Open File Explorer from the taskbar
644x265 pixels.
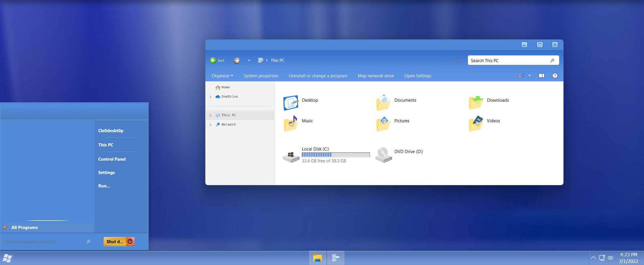coord(318,258)
